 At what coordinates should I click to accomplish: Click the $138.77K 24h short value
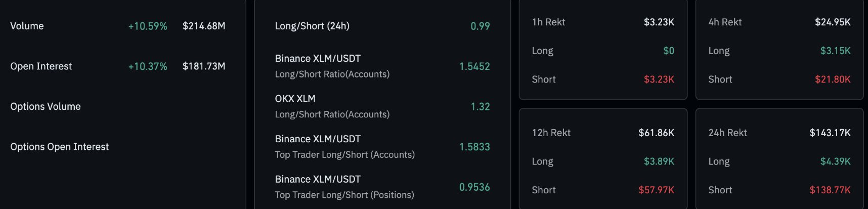coord(830,190)
